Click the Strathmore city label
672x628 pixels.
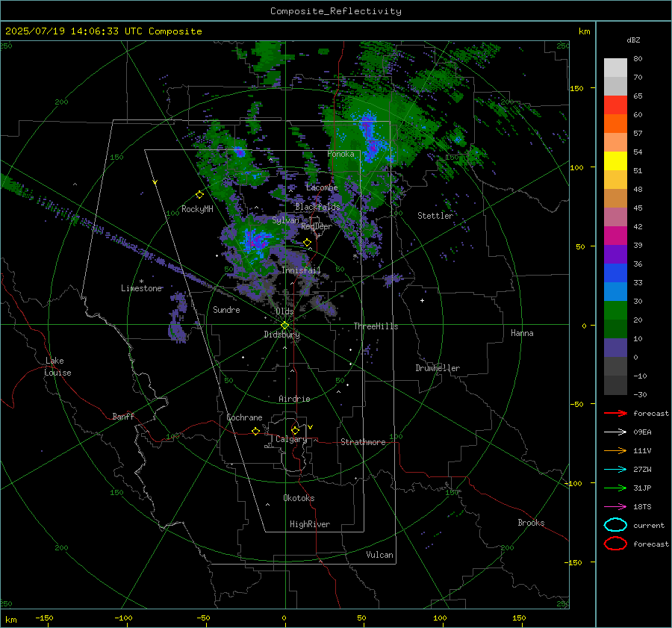coord(363,442)
